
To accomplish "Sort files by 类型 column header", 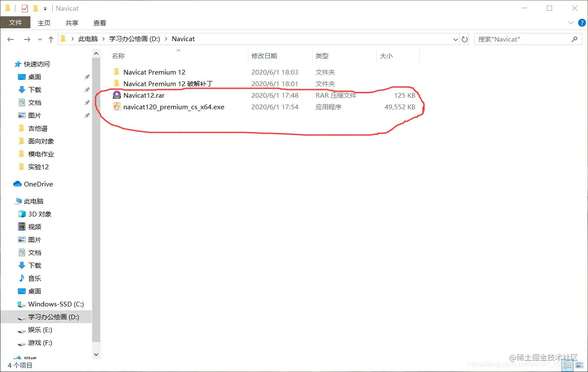I will coord(322,56).
